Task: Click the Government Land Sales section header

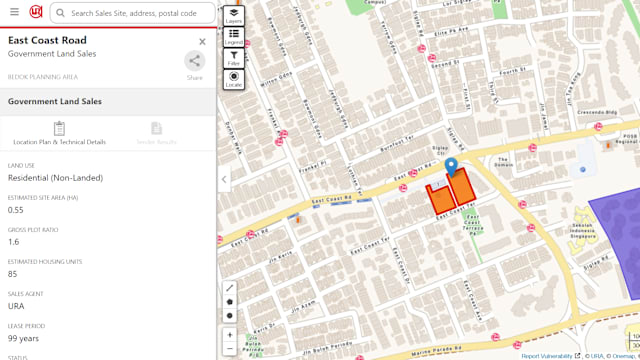Action: 108,102
